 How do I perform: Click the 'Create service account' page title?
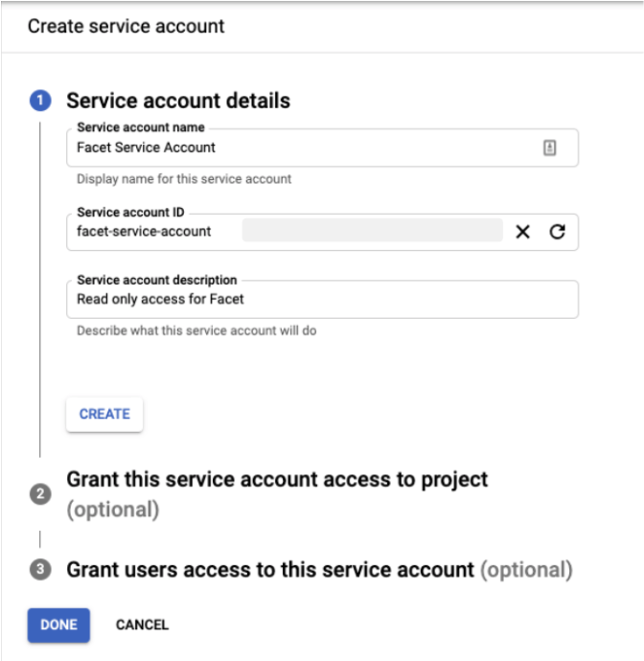[x=126, y=26]
